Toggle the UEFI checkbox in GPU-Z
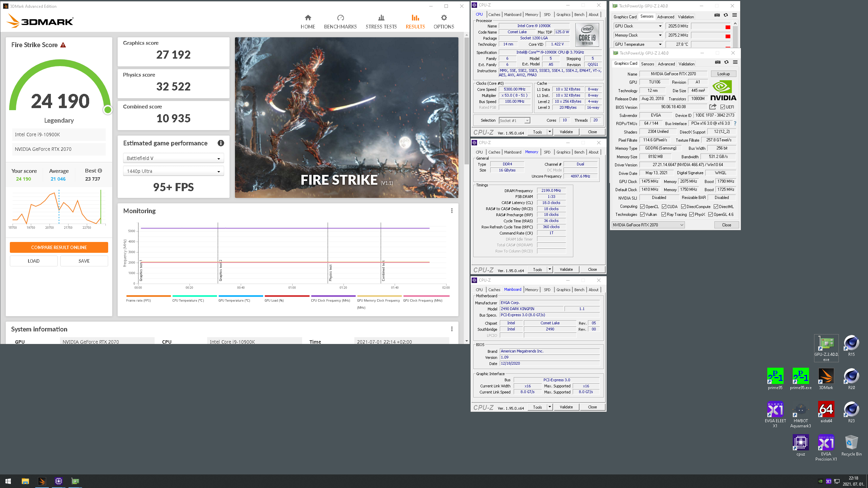The height and width of the screenshot is (488, 868). click(x=723, y=107)
